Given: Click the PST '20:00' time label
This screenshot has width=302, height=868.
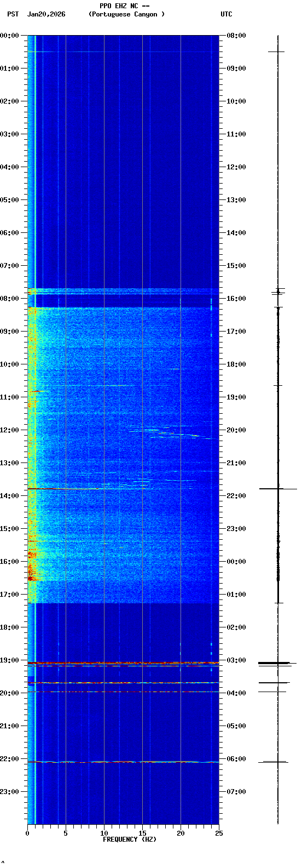Looking at the screenshot, I should [x=9, y=693].
